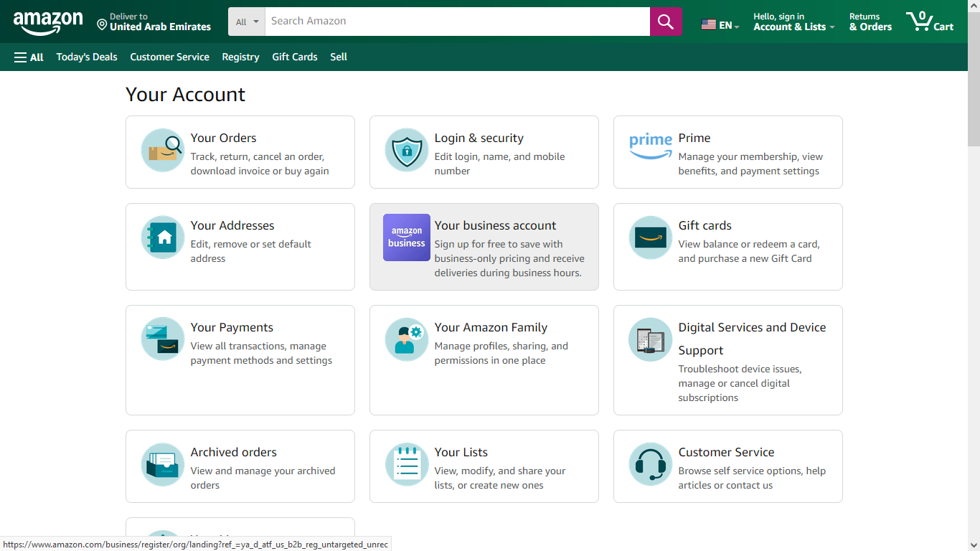This screenshot has width=980, height=551.
Task: Click the Prime logo icon
Action: (651, 146)
